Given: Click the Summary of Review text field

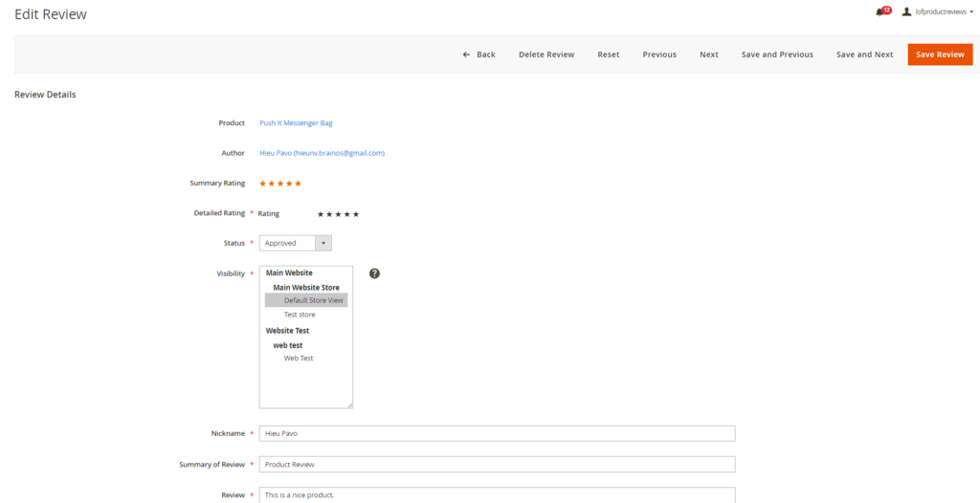Looking at the screenshot, I should point(497,465).
